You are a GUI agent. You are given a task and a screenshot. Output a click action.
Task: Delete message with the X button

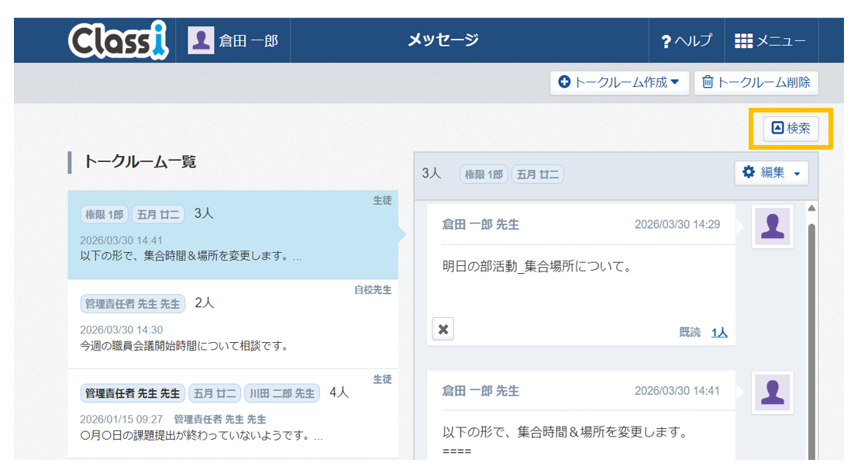tap(443, 329)
